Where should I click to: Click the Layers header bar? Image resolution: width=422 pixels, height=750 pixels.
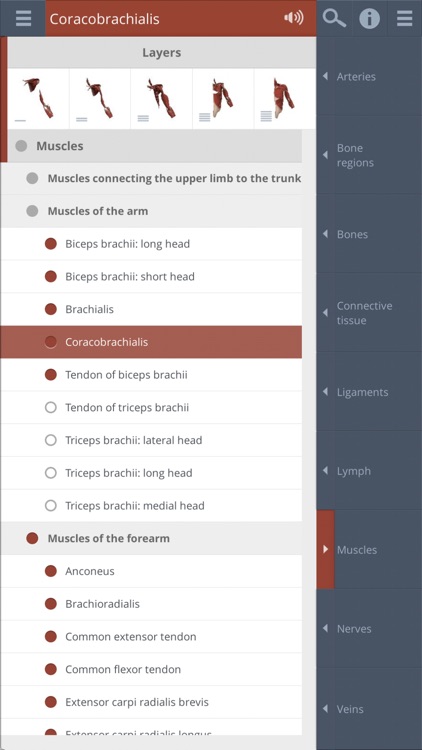coord(162,53)
